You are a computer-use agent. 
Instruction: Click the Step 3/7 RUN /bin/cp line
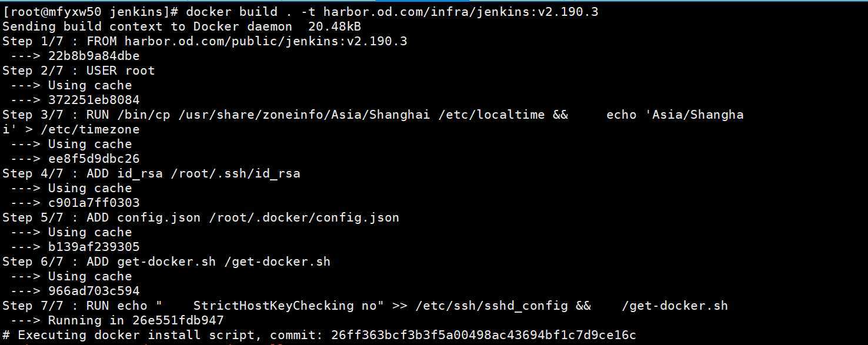[x=373, y=115]
